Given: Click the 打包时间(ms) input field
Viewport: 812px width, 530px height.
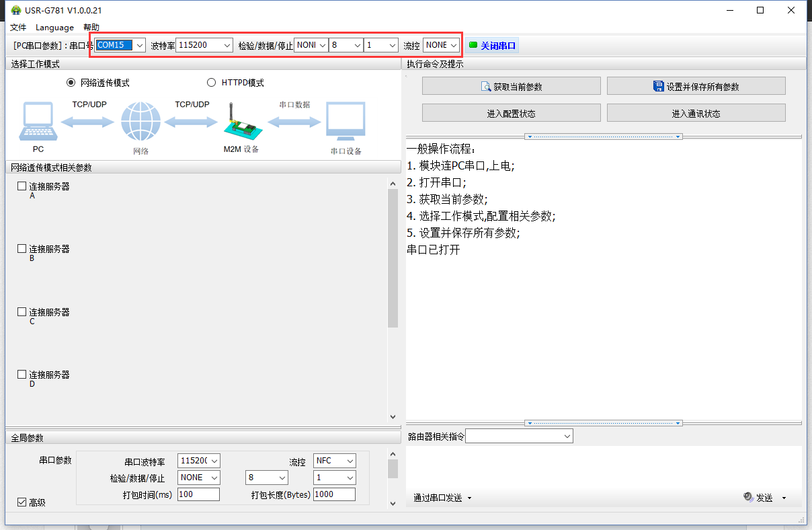Looking at the screenshot, I should pos(198,494).
